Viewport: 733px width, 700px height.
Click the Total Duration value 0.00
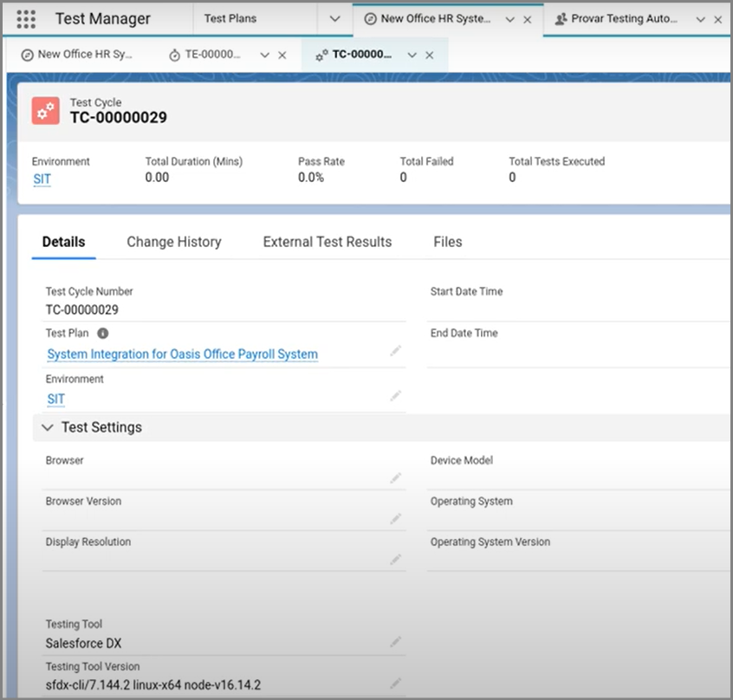click(x=157, y=178)
